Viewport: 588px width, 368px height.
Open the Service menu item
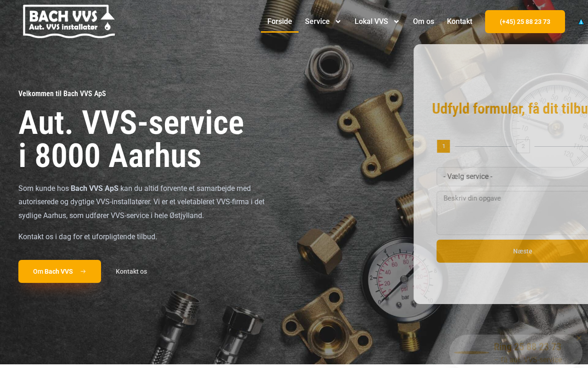(317, 22)
